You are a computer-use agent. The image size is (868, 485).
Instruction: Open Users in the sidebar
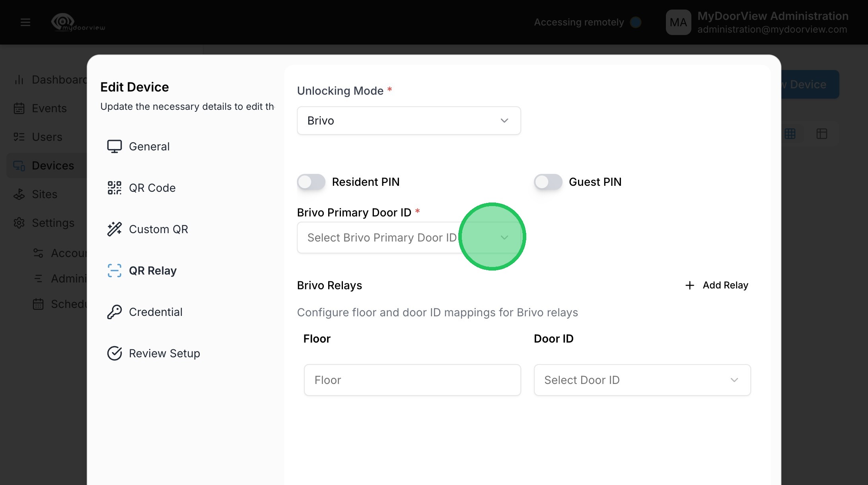[x=47, y=137]
